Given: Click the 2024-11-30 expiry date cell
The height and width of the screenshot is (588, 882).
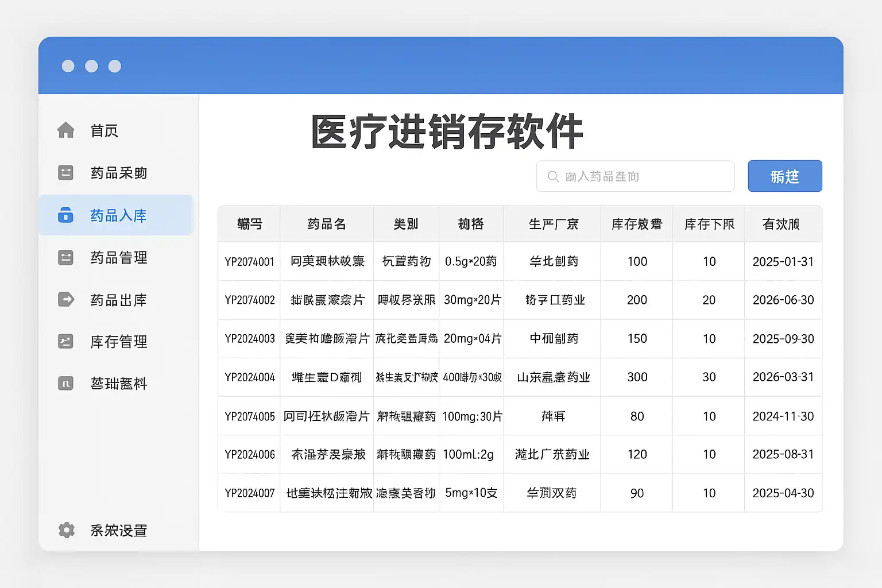Looking at the screenshot, I should [783, 416].
